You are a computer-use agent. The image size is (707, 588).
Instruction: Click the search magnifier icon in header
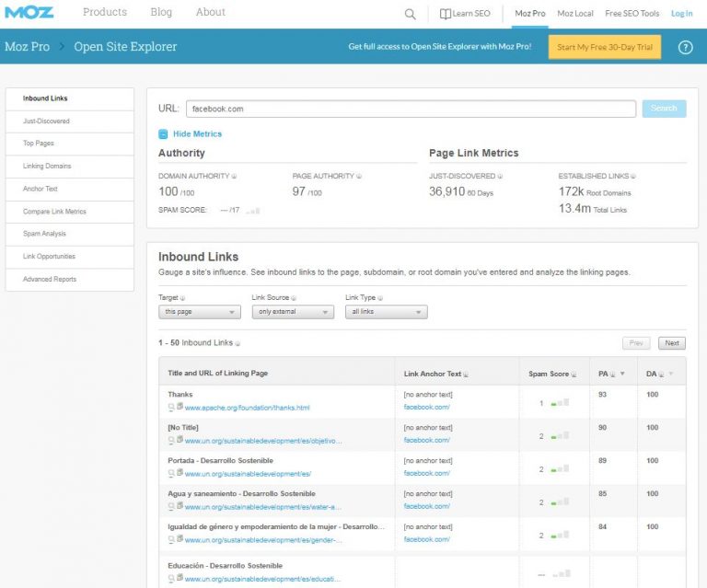(x=411, y=14)
